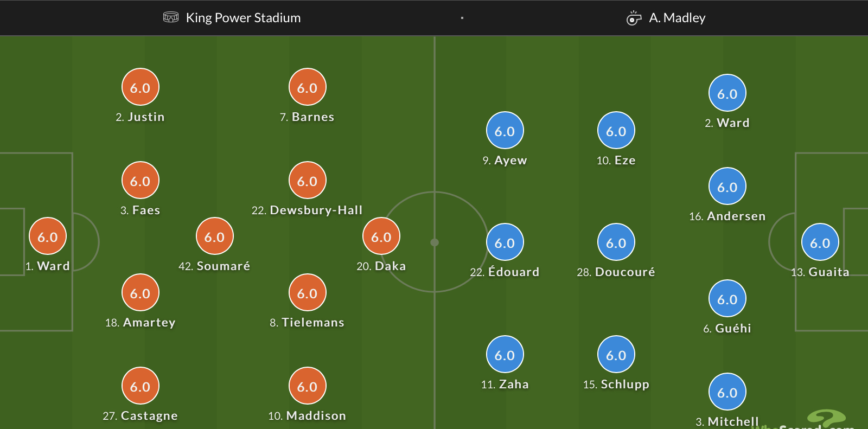Viewport: 868px width, 429px height.
Task: Click Eze's blue player marker
Action: point(616,131)
